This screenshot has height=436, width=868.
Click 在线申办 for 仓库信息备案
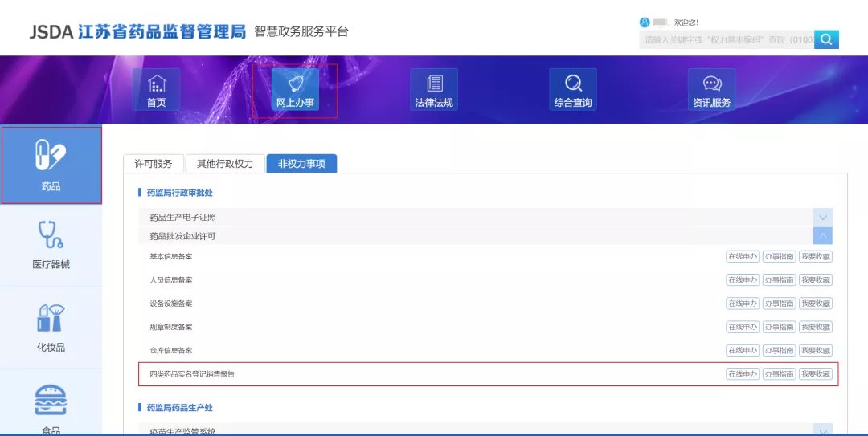(743, 350)
